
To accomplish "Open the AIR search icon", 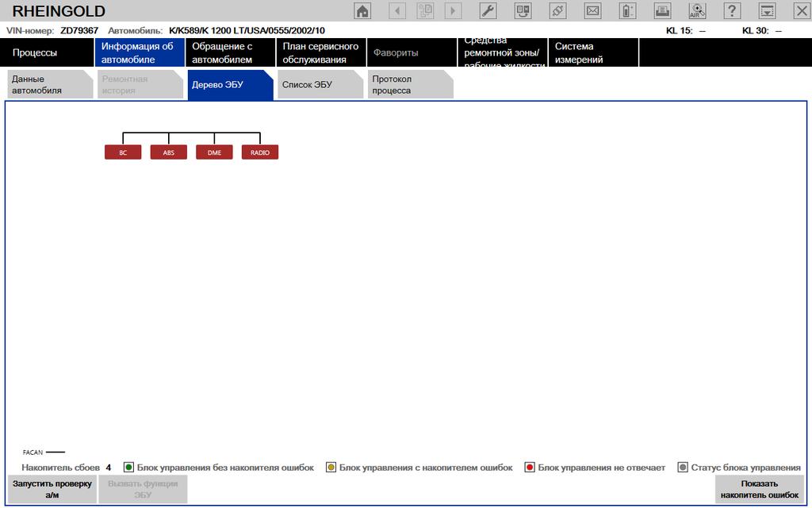I will click(x=697, y=11).
